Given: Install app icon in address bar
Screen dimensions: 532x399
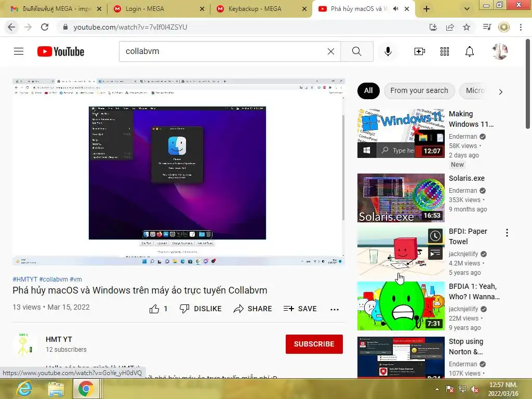Looking at the screenshot, I should 433,27.
